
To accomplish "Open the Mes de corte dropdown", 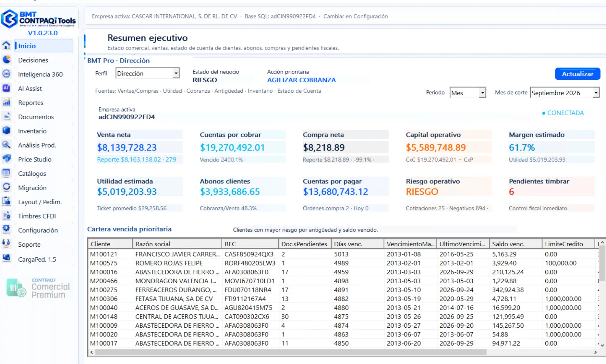I will pos(596,93).
